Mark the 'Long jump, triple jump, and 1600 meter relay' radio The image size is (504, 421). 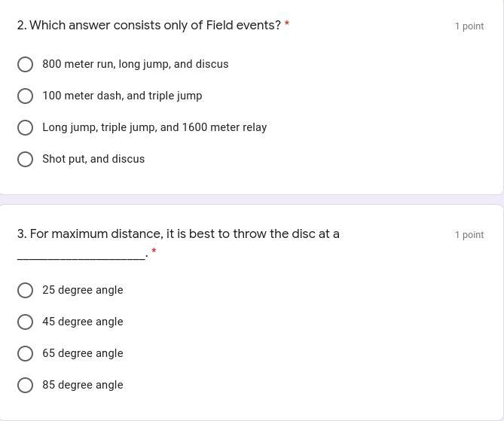pyautogui.click(x=25, y=127)
